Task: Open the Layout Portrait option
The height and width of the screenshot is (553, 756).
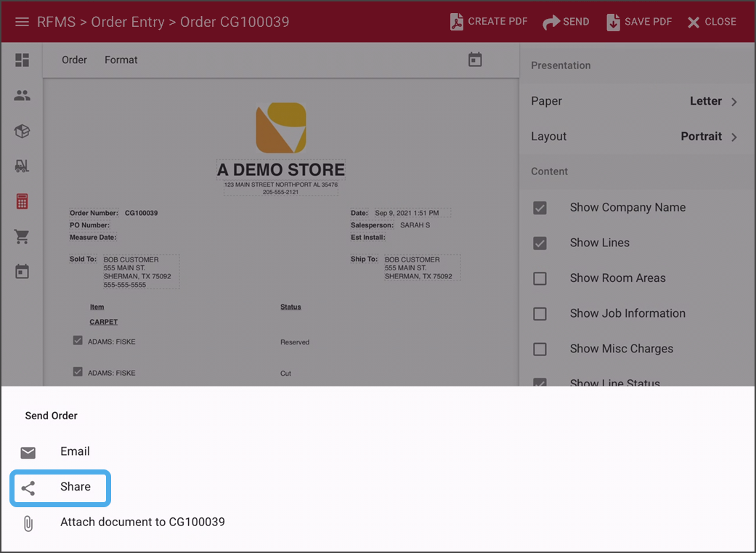Action: pyautogui.click(x=637, y=137)
